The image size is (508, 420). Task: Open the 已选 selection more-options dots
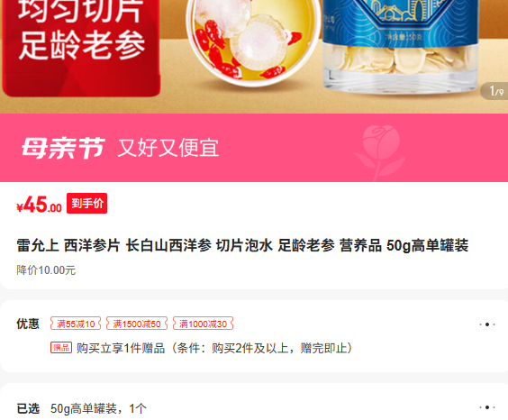pyautogui.click(x=487, y=407)
